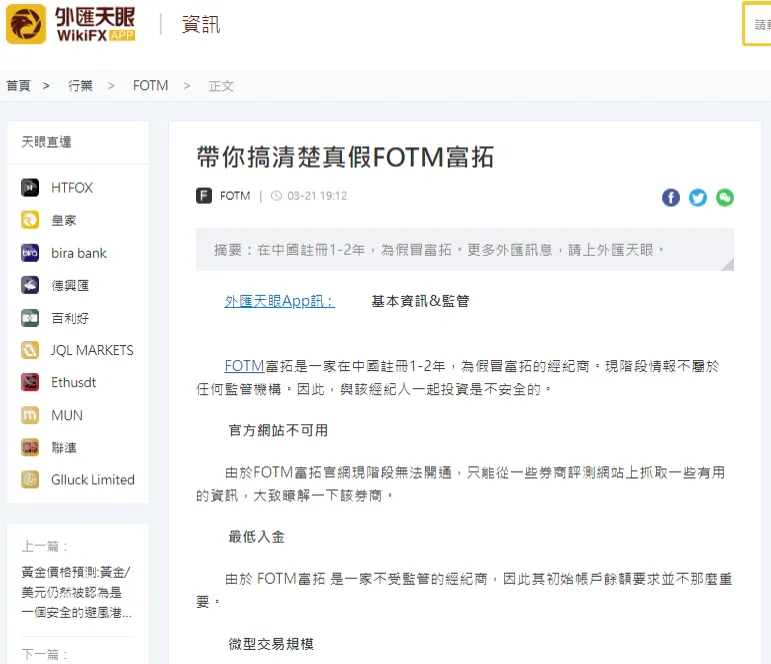Viewport: 771px width, 664px height.
Task: Open the WikiFX eagle logo
Action: [x=26, y=24]
